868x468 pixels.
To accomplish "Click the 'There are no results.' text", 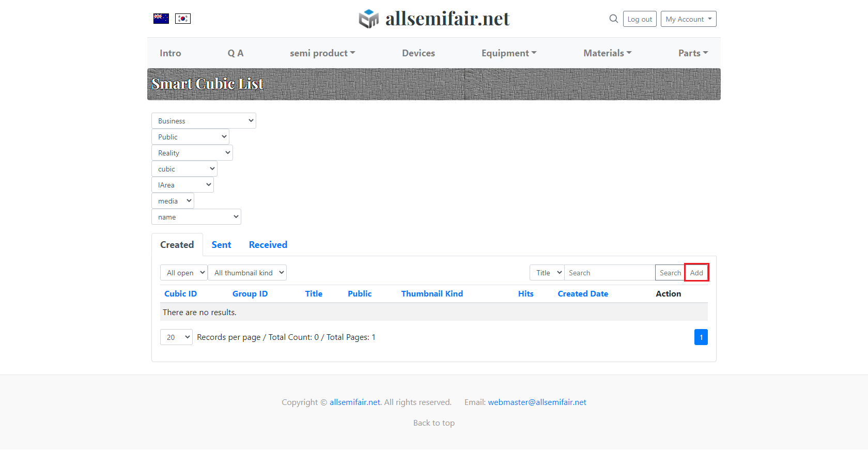I will coord(199,313).
